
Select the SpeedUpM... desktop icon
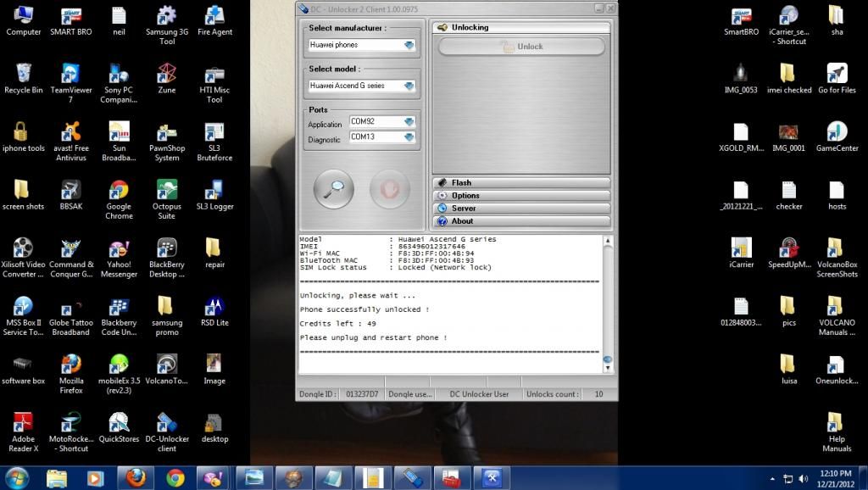789,253
